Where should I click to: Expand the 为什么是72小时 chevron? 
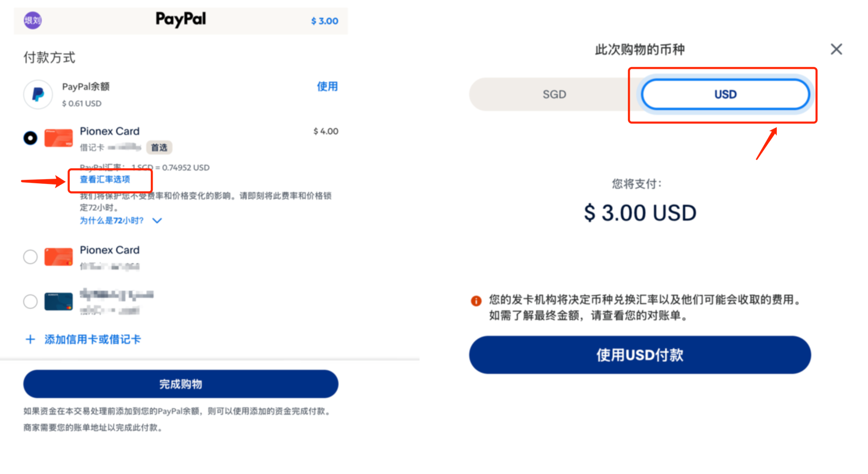[157, 221]
